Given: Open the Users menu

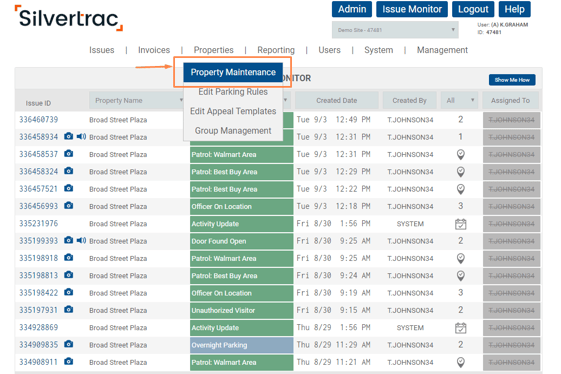Looking at the screenshot, I should click(x=329, y=50).
